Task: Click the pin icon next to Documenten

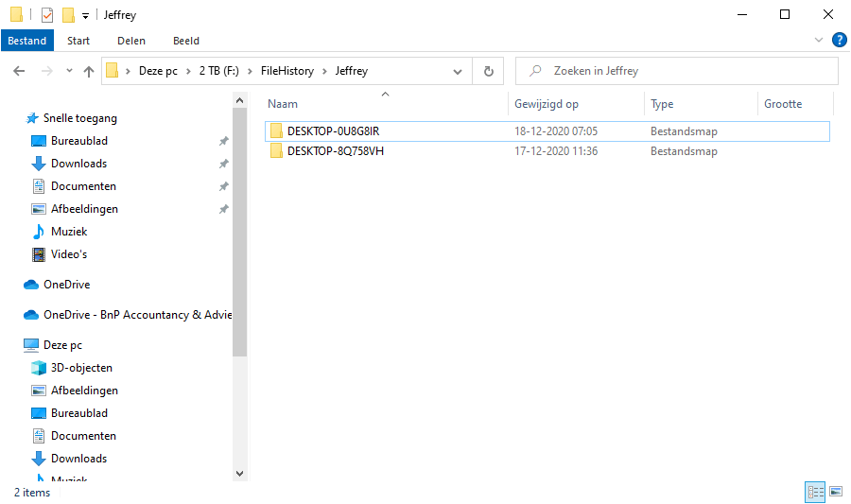Action: 223,186
